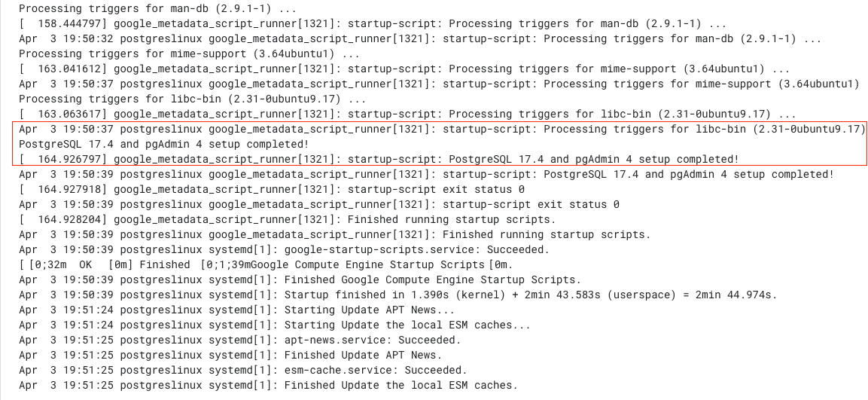Click the "OK Finished Google Compute Engine Startup Scripts" line

[x=266, y=265]
